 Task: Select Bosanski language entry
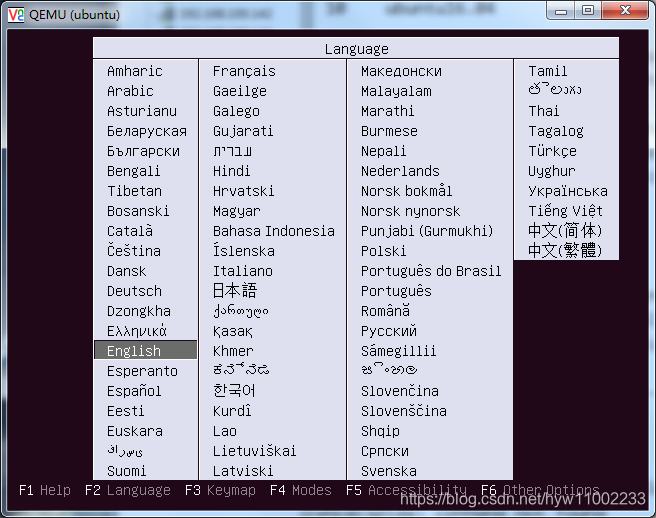tap(138, 211)
